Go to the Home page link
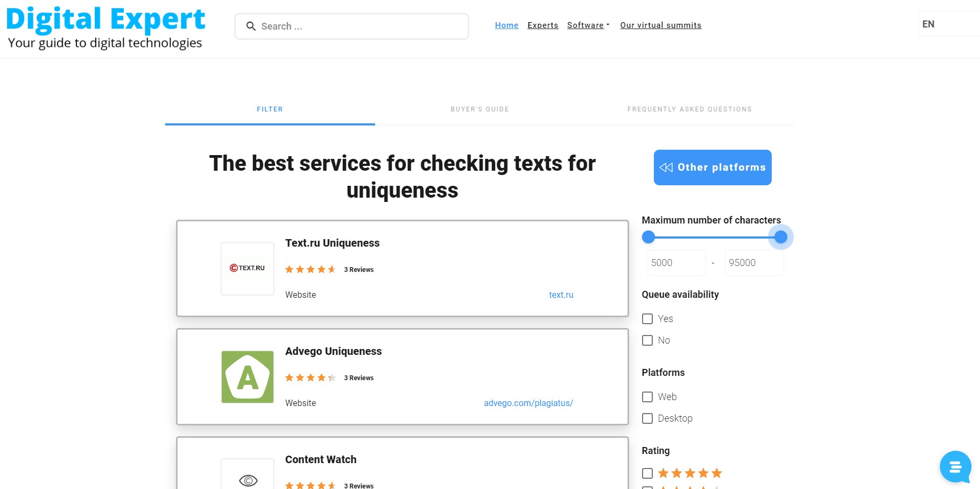The image size is (980, 489). pos(506,25)
